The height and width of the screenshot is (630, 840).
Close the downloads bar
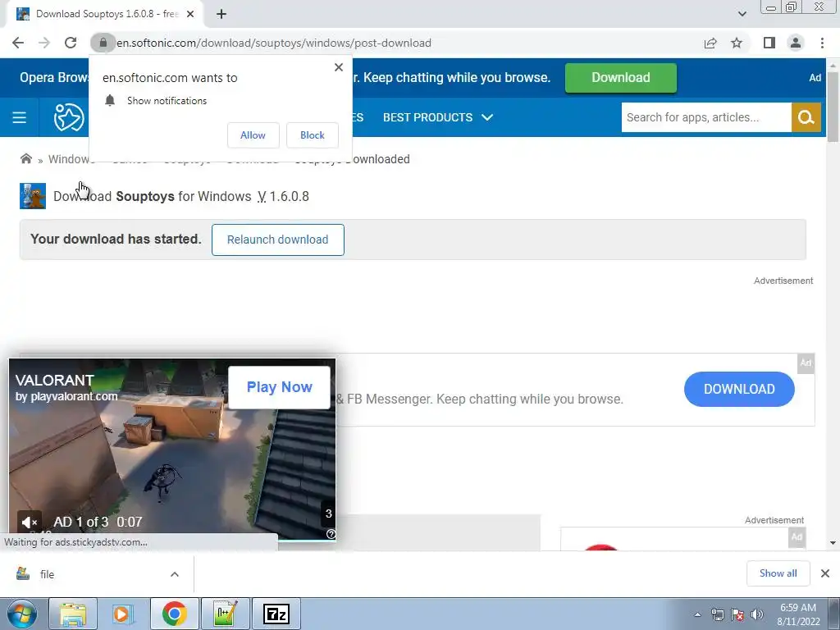tap(825, 573)
